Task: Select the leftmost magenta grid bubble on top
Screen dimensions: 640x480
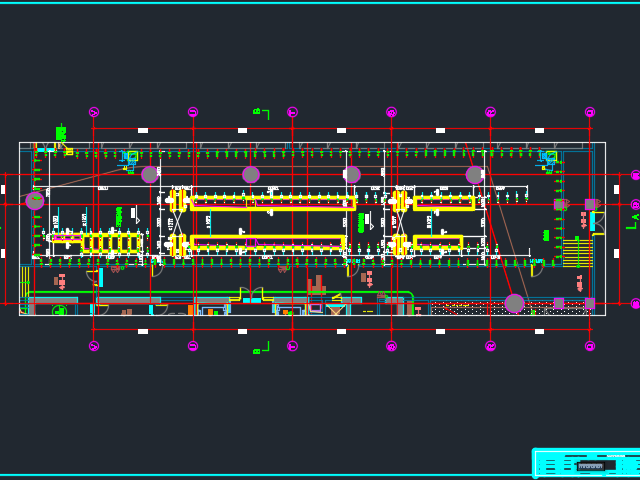Action: [x=94, y=112]
